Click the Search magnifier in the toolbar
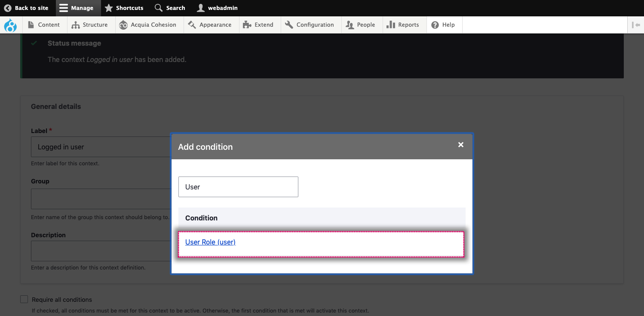The height and width of the screenshot is (316, 644). (170, 8)
